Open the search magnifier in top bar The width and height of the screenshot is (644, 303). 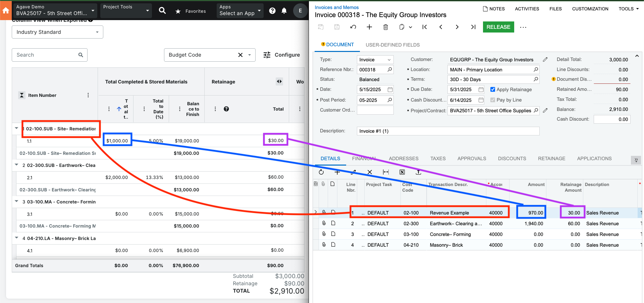[x=162, y=11]
